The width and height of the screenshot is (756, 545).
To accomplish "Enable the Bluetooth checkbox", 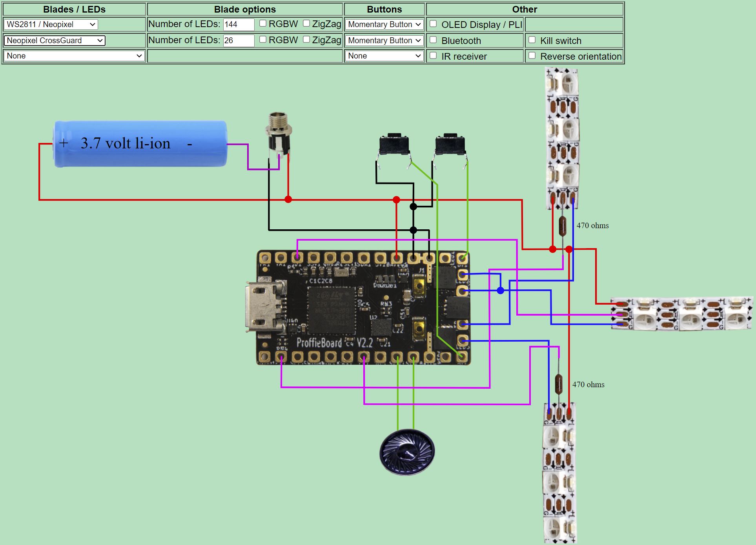I will (x=434, y=40).
